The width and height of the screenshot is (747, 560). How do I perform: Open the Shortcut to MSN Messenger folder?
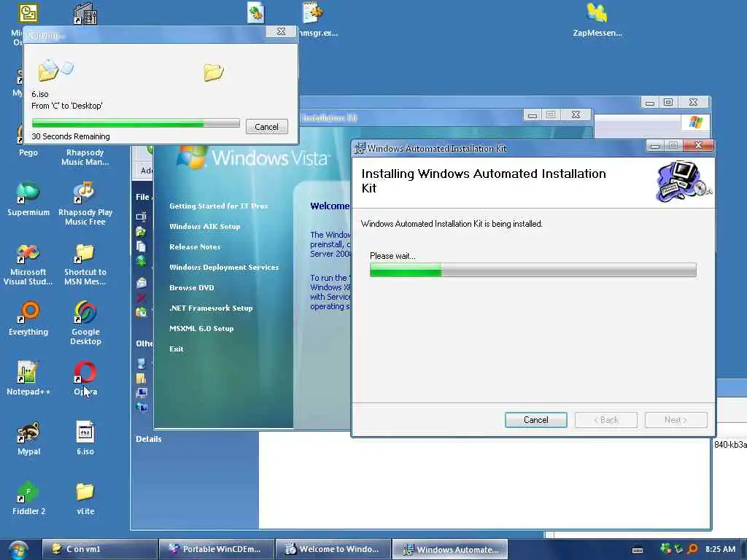coord(85,264)
